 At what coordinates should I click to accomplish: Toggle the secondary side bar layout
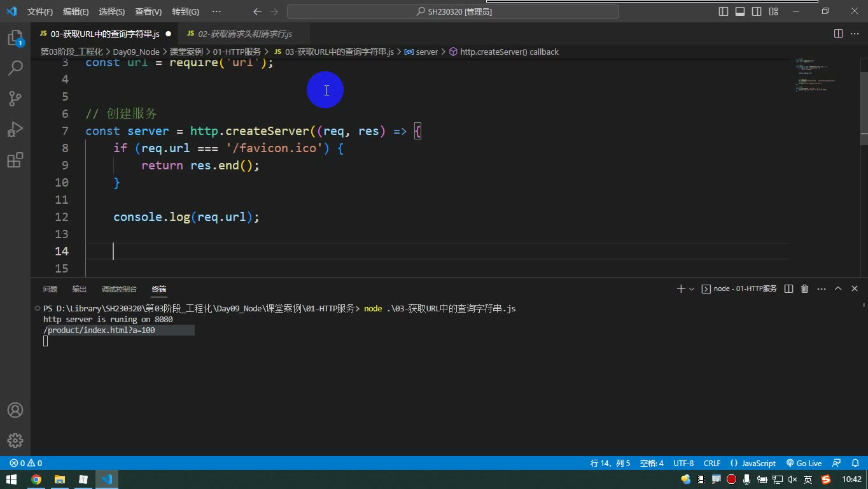(757, 11)
